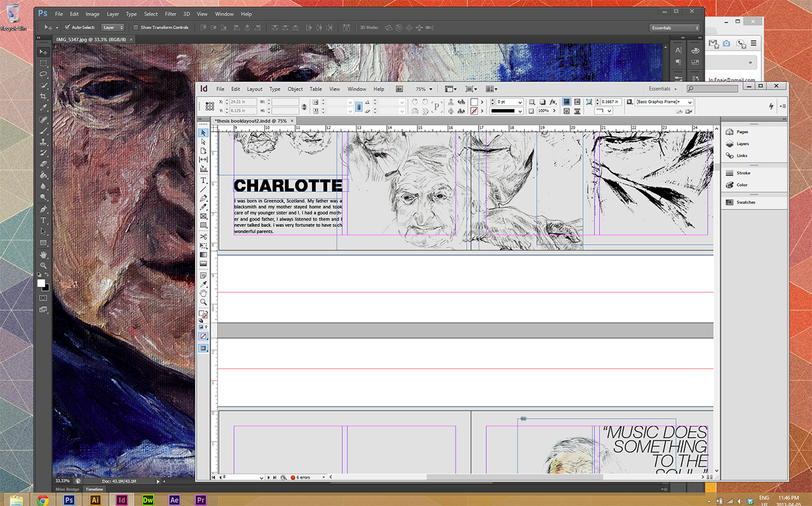The width and height of the screenshot is (812, 506).
Task: Open the InDesign Layers panel
Action: coord(742,144)
